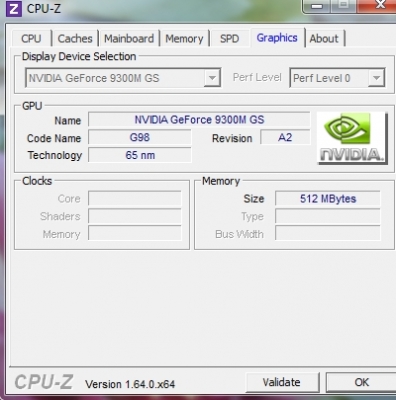Click the Display Device Selection heading
The height and width of the screenshot is (400, 396).
(79, 56)
